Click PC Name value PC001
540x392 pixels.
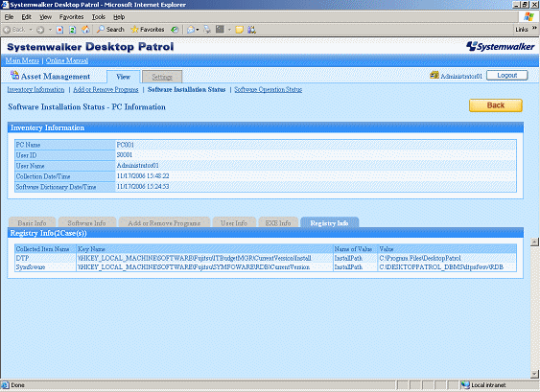(x=126, y=145)
